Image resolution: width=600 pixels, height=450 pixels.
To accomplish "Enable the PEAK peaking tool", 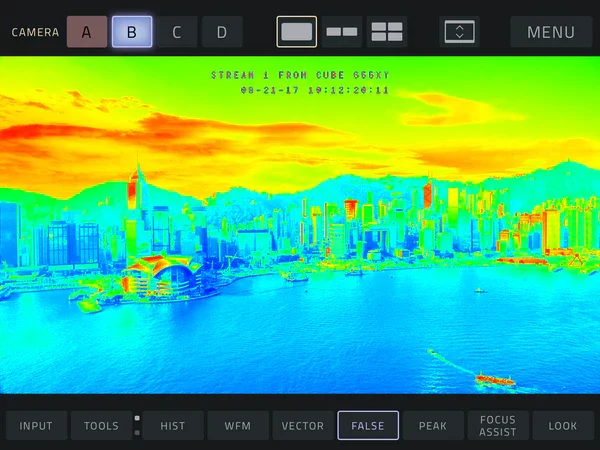I will pyautogui.click(x=433, y=426).
